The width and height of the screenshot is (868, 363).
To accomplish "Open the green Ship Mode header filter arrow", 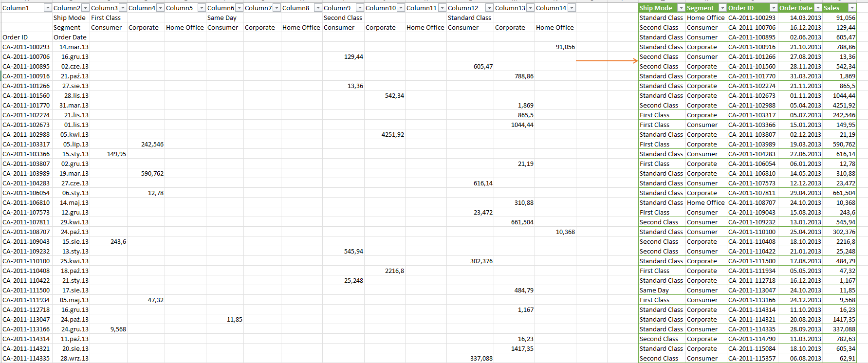I will (681, 8).
